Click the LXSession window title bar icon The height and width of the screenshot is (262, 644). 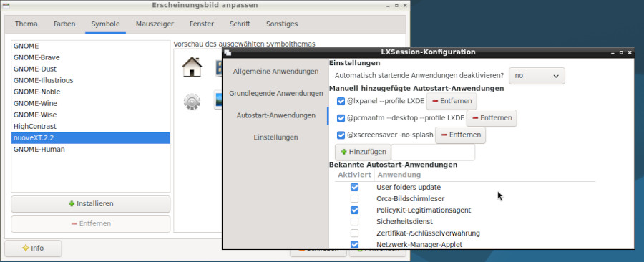(x=228, y=52)
